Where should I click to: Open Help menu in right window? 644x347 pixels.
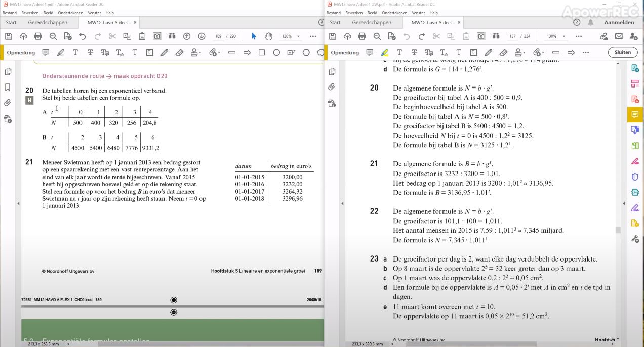click(x=433, y=13)
